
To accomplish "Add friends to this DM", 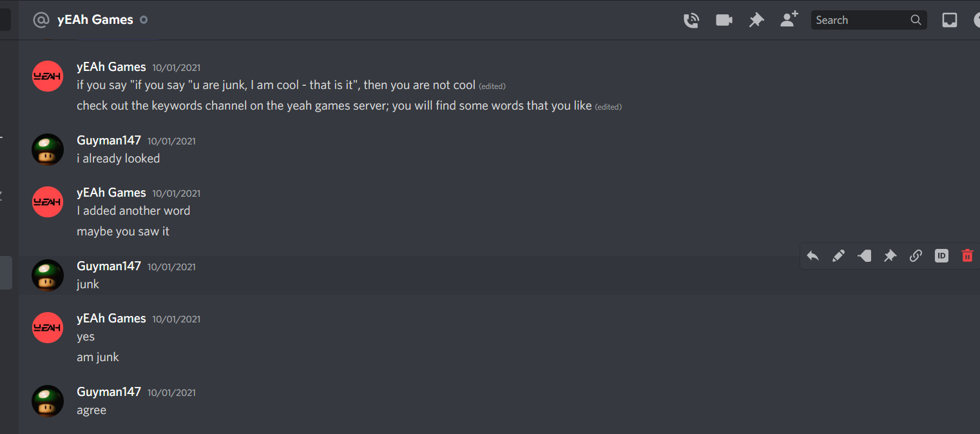I will point(789,19).
